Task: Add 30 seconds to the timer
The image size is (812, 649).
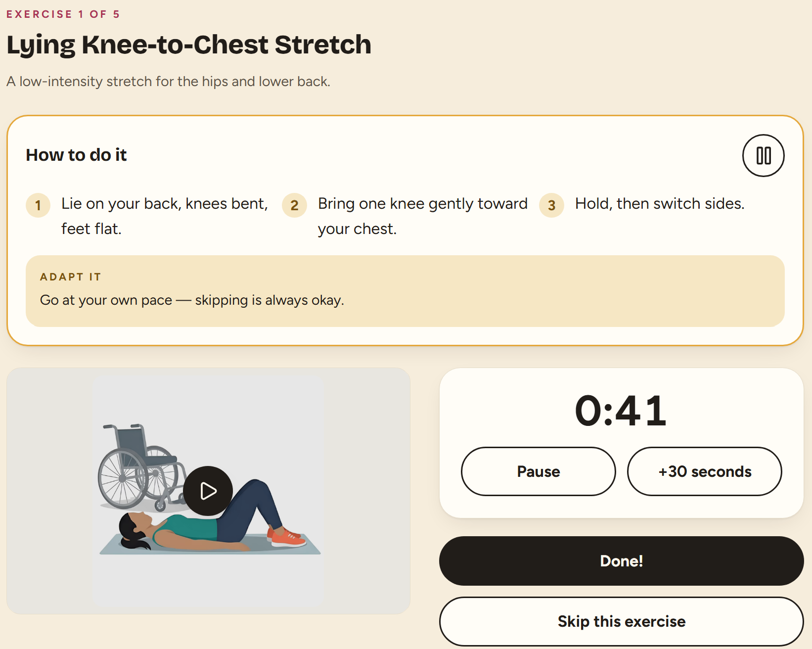Action: [x=704, y=471]
